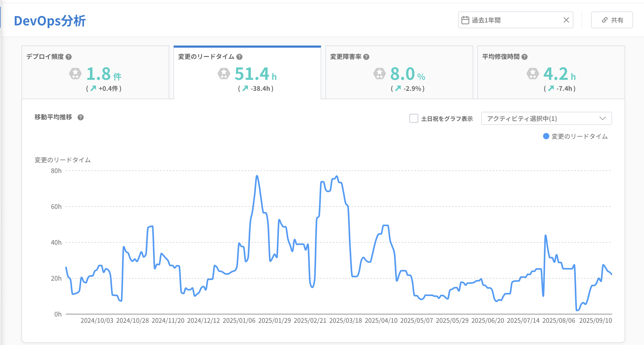This screenshot has height=345, width=644.
Task: Clear date range with X button
Action: [x=566, y=20]
